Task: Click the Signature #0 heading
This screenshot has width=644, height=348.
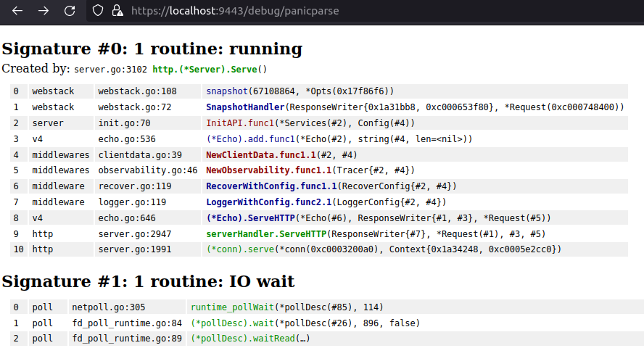Action: [152, 49]
